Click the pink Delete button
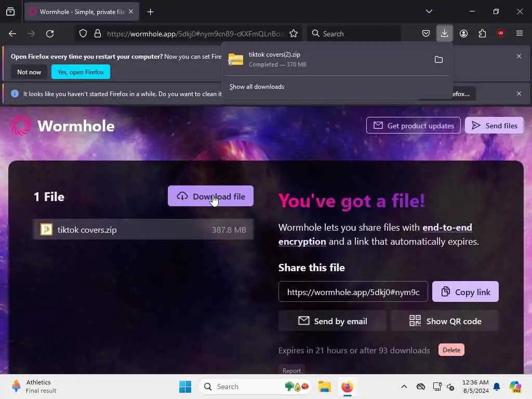 [x=451, y=350]
